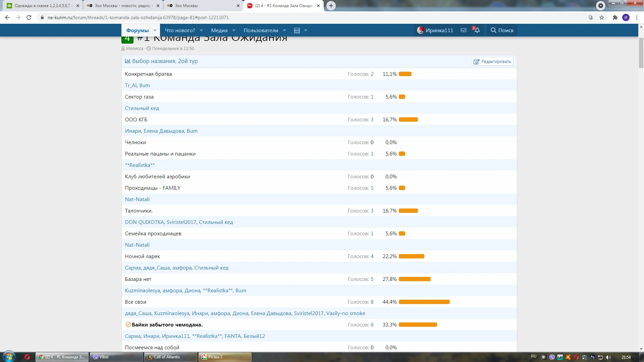The image size is (644, 362).
Task: Open voter Nat-Natali's profile link
Action: 137,199
